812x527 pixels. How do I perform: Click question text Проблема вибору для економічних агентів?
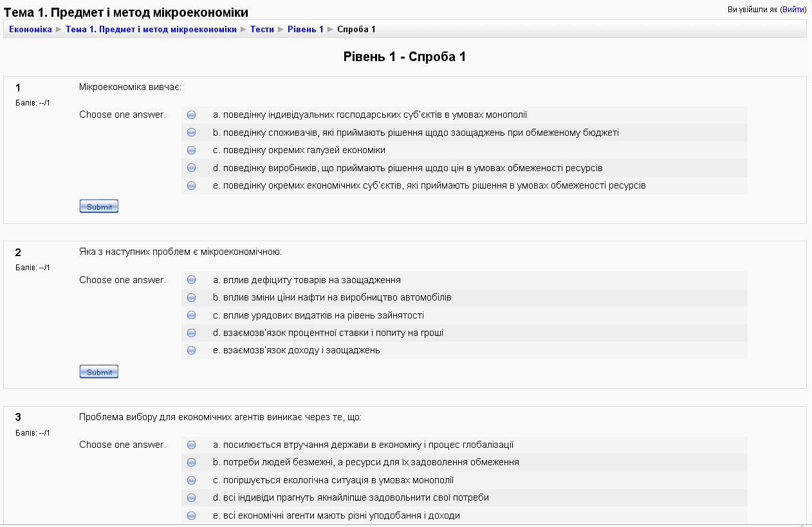coord(221,417)
